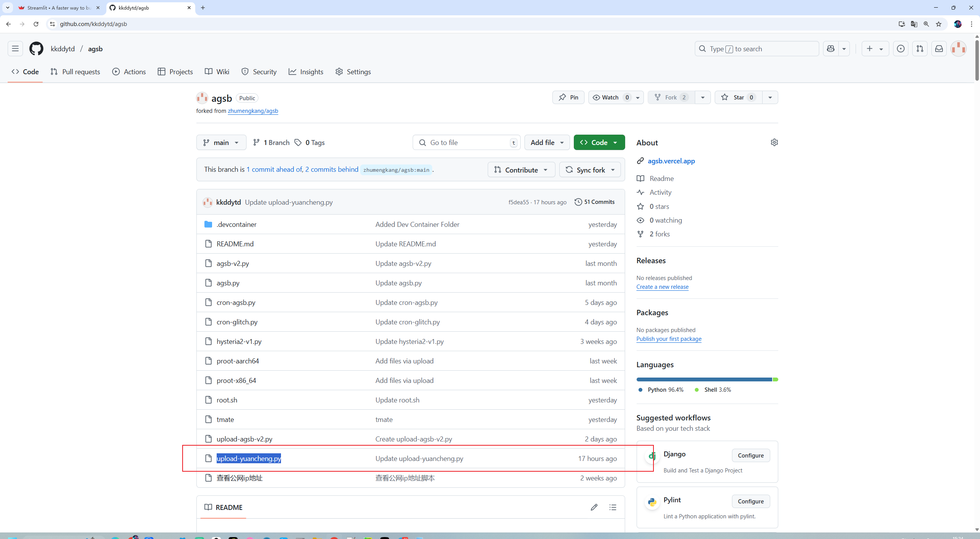Click the zoom magnifier icon in address bar
The height and width of the screenshot is (539, 980).
coord(926,24)
